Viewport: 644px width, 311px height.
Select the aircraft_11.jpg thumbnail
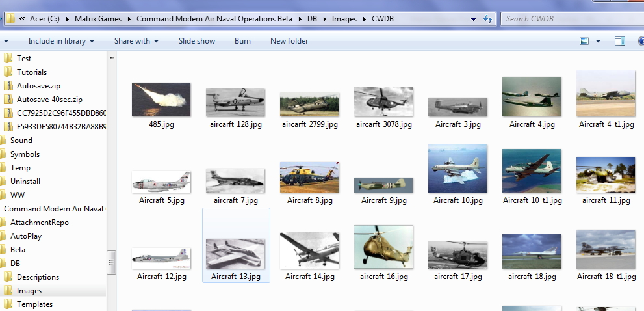click(606, 174)
